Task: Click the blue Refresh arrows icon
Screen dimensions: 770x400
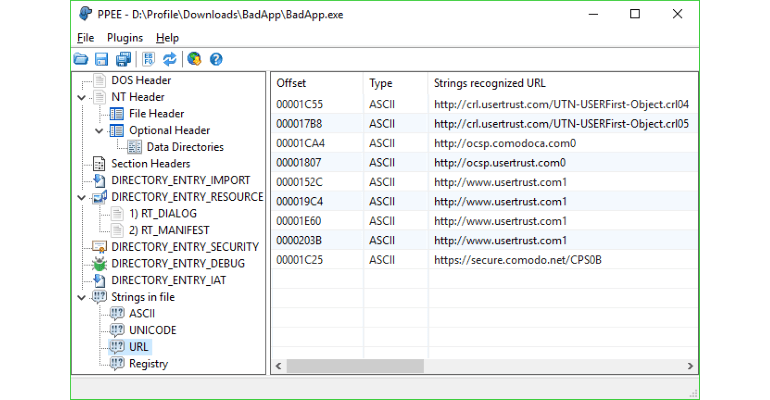Action: [x=169, y=59]
